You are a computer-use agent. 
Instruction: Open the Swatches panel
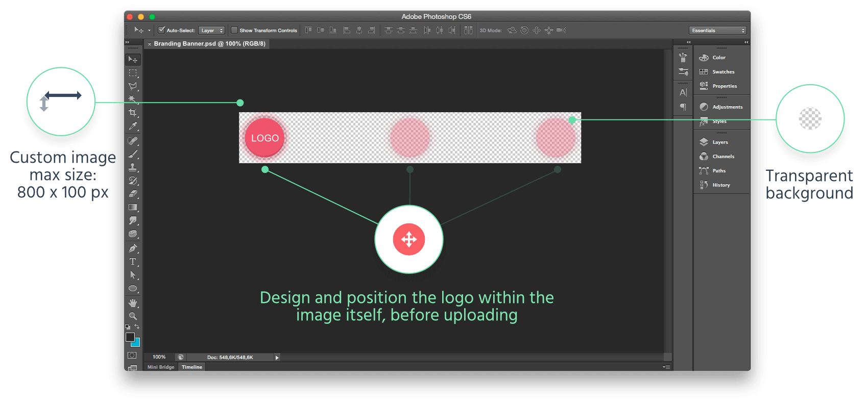[x=724, y=72]
